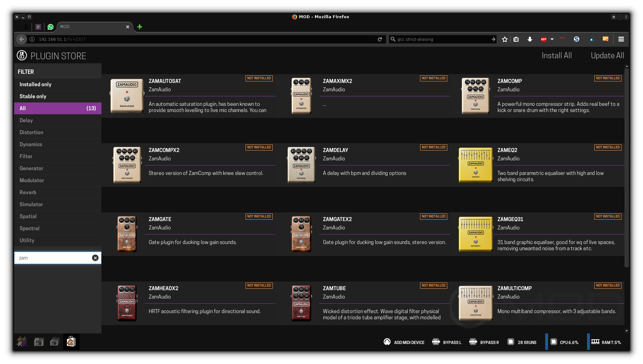643x364 pixels.
Task: Open the pedalboard builder puzzle icon
Action: coord(22,341)
